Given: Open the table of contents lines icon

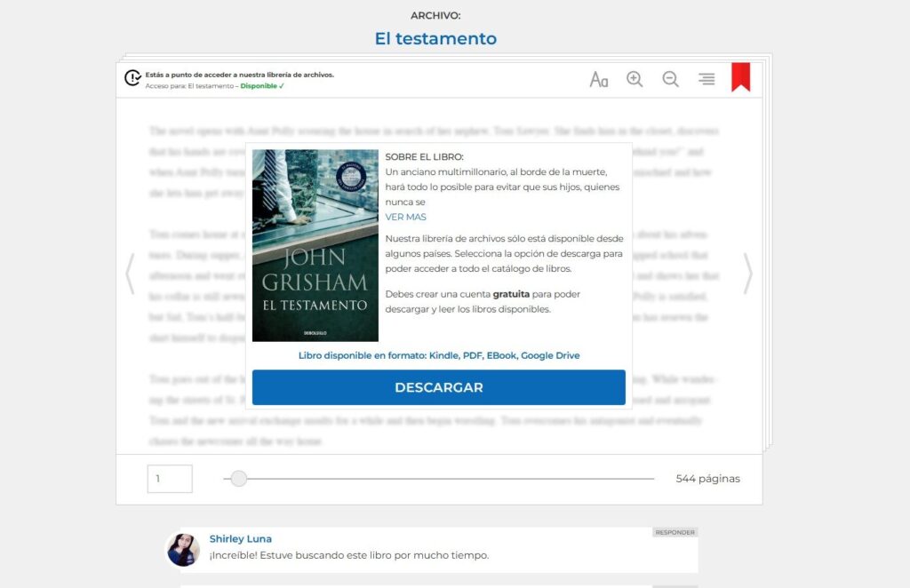Looking at the screenshot, I should (x=706, y=79).
